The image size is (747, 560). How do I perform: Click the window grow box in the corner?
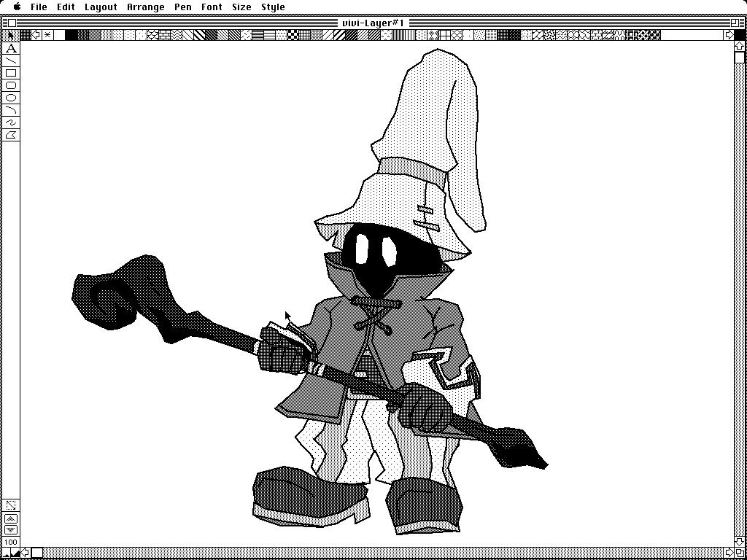point(740,553)
